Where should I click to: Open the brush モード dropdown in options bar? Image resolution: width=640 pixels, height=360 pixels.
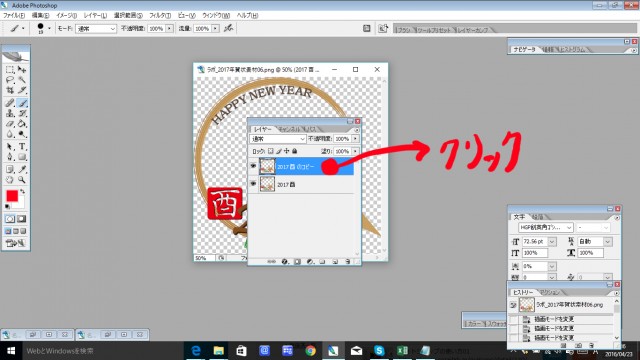pyautogui.click(x=96, y=29)
